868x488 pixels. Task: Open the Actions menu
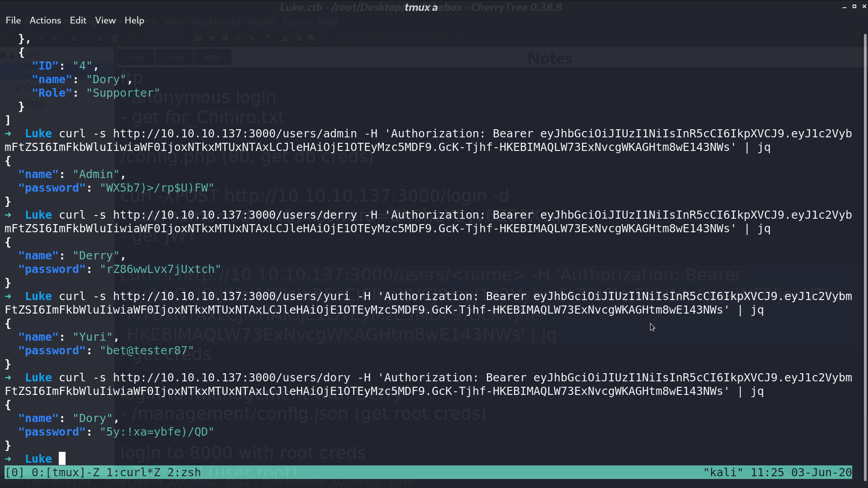[x=45, y=20]
